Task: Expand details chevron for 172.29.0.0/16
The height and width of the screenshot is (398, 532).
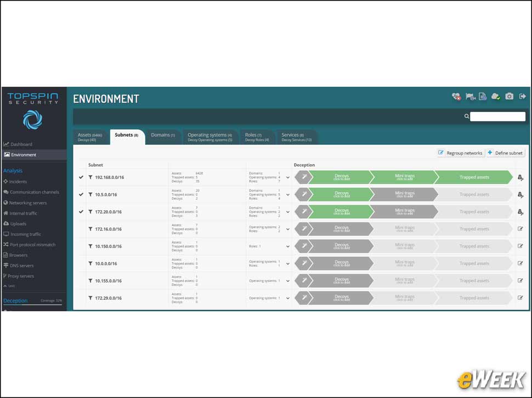Action: coord(288,298)
